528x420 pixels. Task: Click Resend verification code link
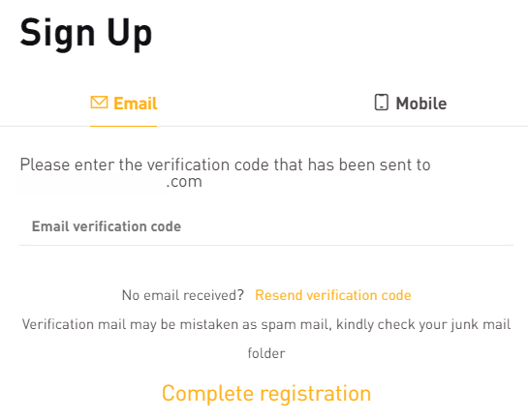pyautogui.click(x=333, y=295)
